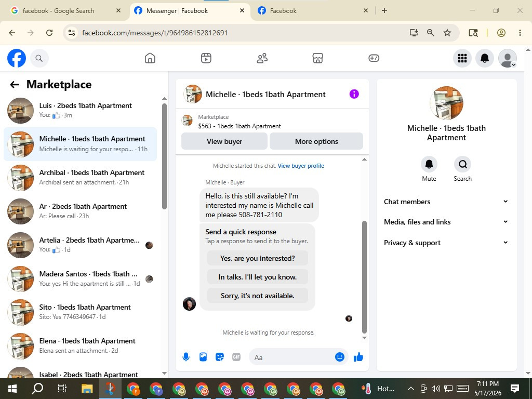Screen dimensions: 532x399
Task: Attach a photo file icon
Action: coord(203,357)
